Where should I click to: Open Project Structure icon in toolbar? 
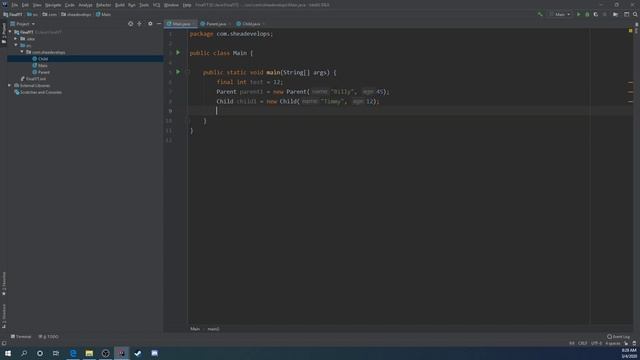pyautogui.click(x=615, y=14)
